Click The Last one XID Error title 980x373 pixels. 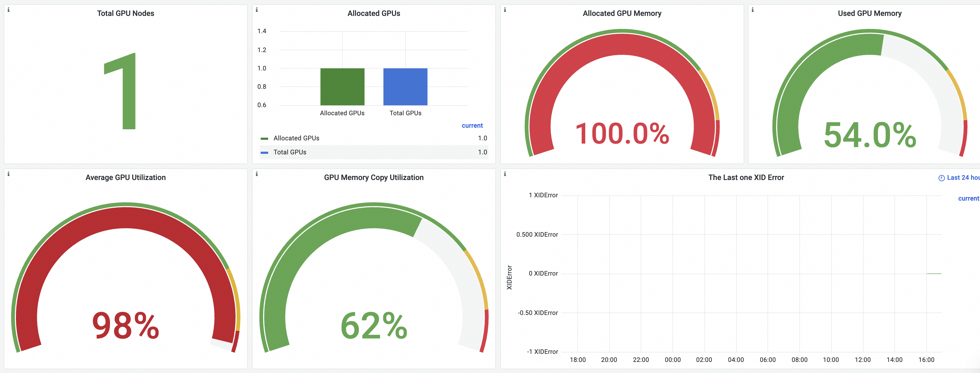pyautogui.click(x=746, y=177)
